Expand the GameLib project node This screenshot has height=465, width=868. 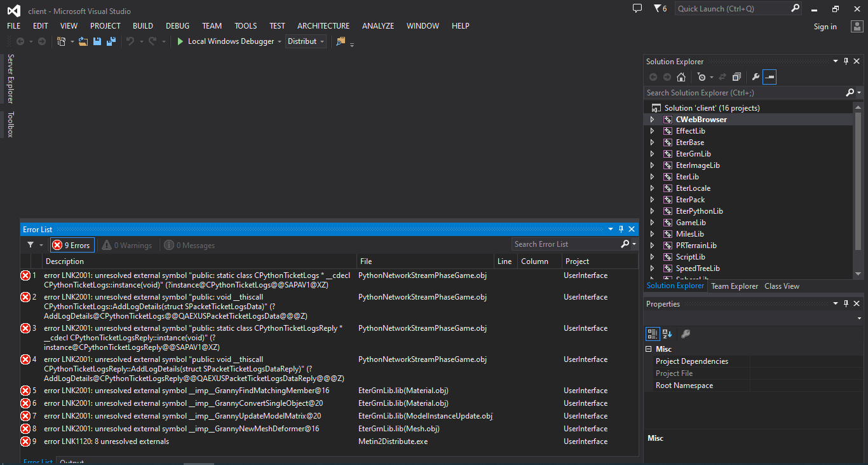[652, 223]
